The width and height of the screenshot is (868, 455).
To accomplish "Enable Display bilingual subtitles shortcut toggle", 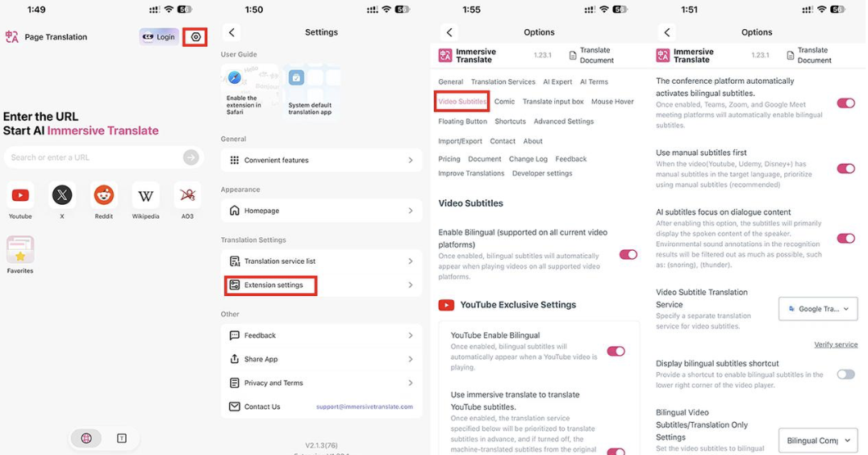I will pyautogui.click(x=845, y=375).
